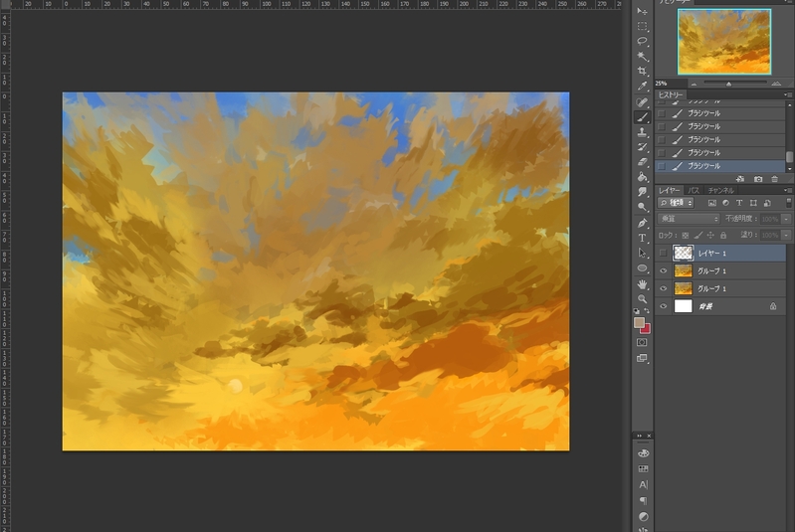Screen dimensions: 795x532
Task: Select the Smudge tool
Action: (x=642, y=192)
